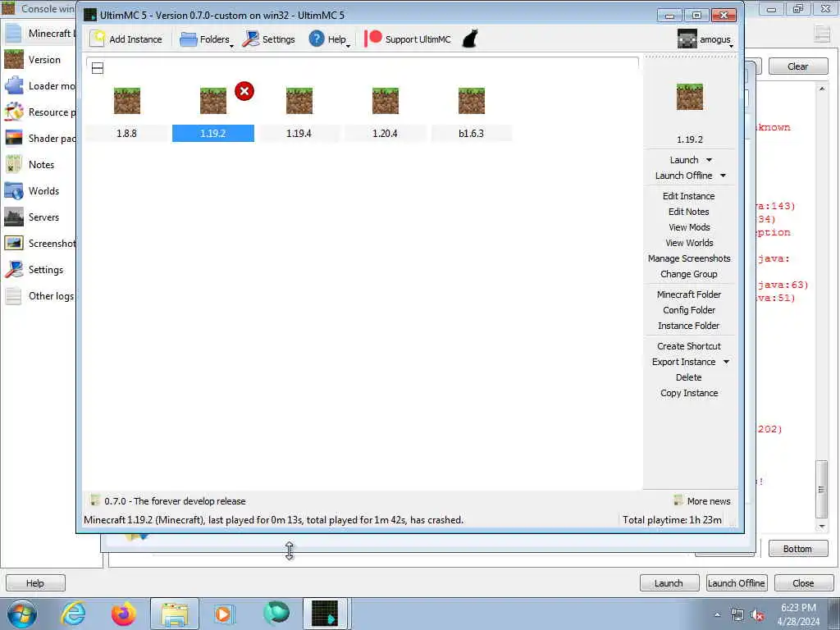Click Copy Instance

(x=689, y=393)
